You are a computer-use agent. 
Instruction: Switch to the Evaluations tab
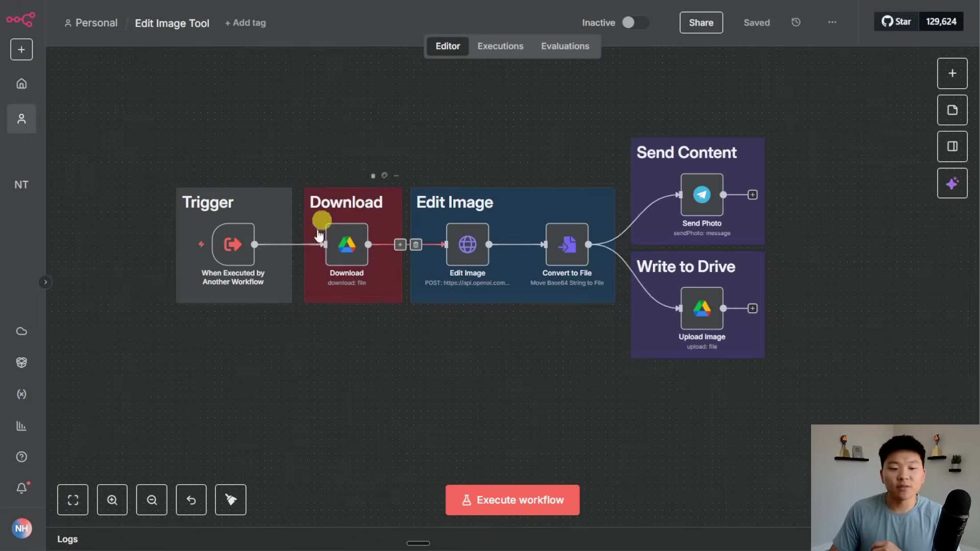(x=565, y=46)
